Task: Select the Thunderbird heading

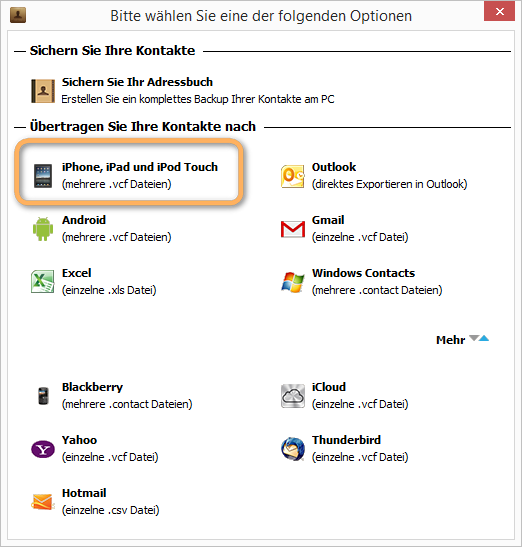Action: [346, 440]
